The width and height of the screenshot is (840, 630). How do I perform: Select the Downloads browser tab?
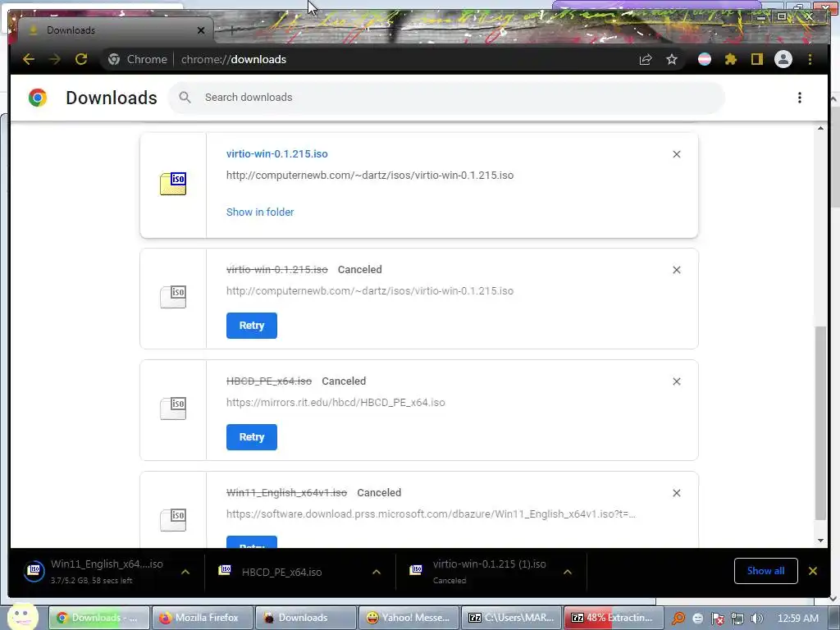(x=115, y=30)
